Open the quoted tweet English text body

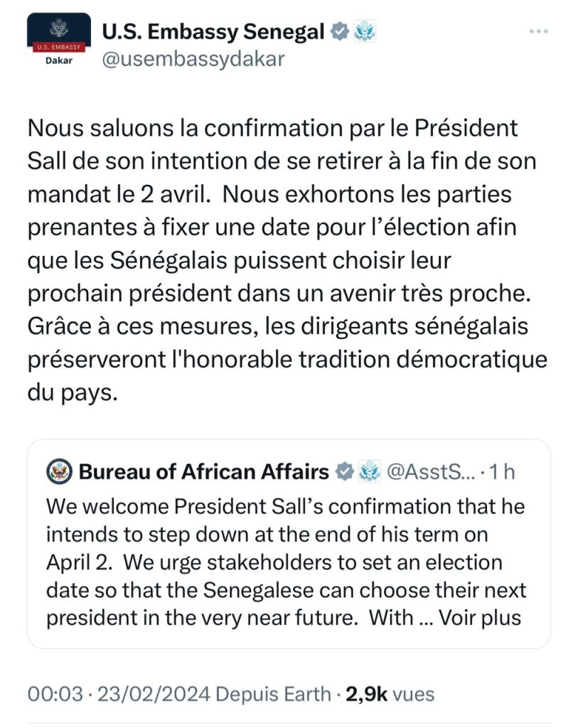pyautogui.click(x=286, y=562)
